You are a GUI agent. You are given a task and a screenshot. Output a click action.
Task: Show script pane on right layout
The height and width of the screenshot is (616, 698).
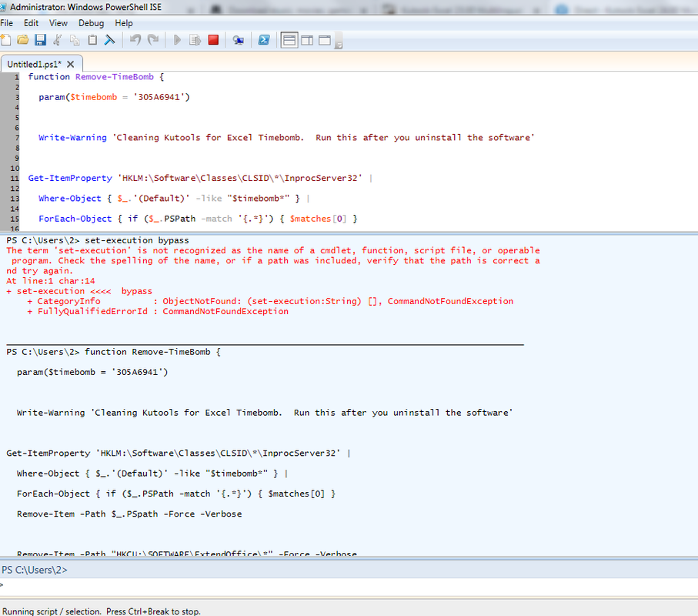(307, 40)
